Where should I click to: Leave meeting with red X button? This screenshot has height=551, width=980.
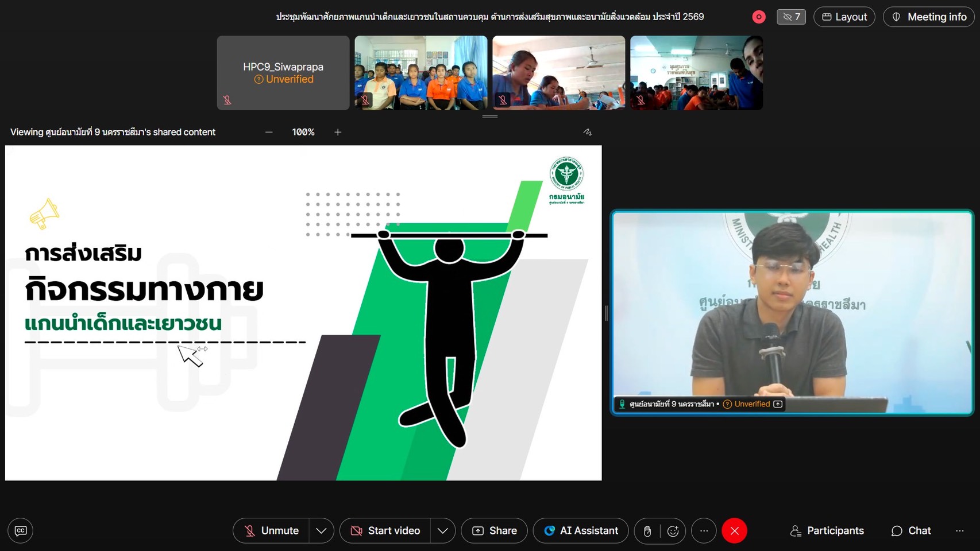[x=734, y=531]
